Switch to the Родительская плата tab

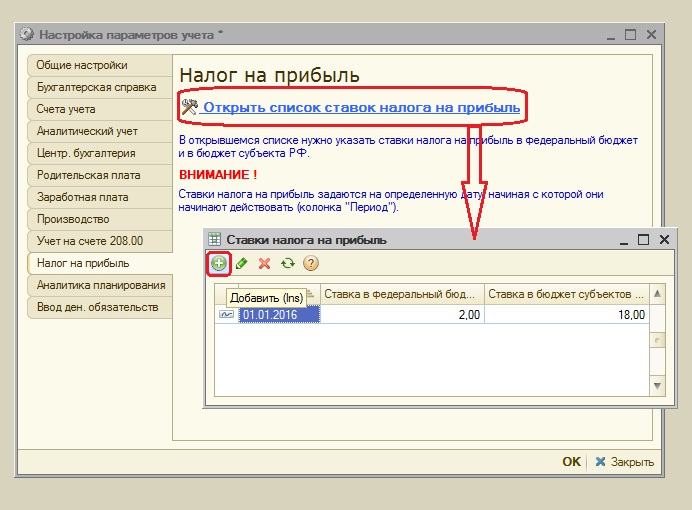100,176
